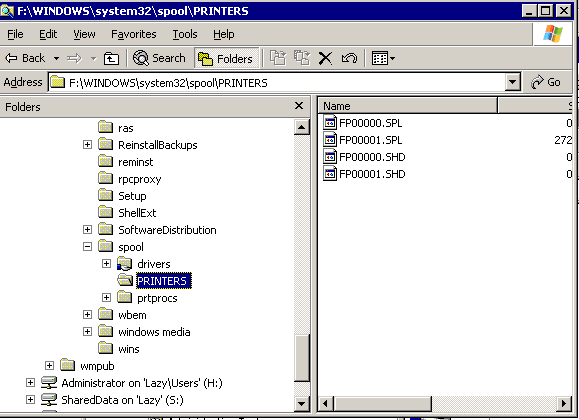Select the wins folder
The width and height of the screenshot is (579, 420).
(x=129, y=349)
